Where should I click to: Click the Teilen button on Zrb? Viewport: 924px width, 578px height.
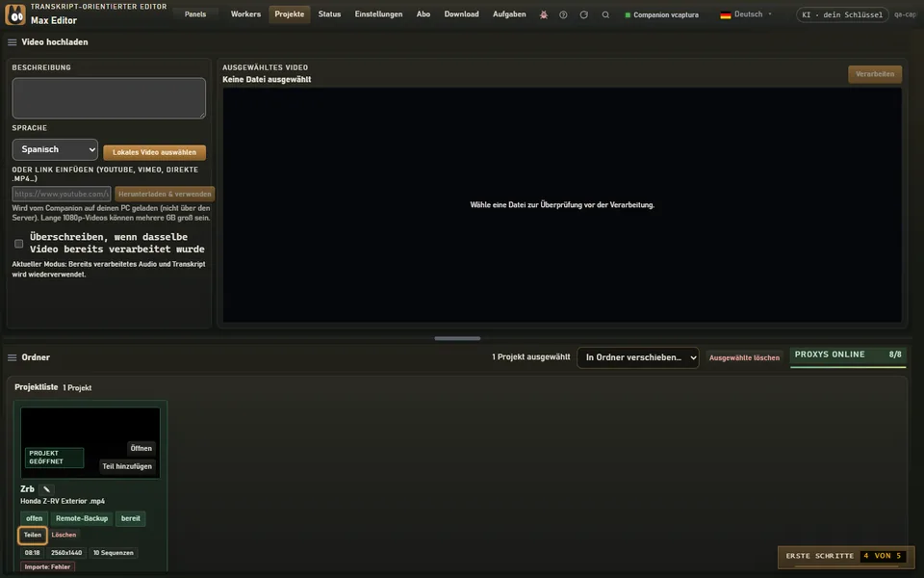click(x=33, y=535)
